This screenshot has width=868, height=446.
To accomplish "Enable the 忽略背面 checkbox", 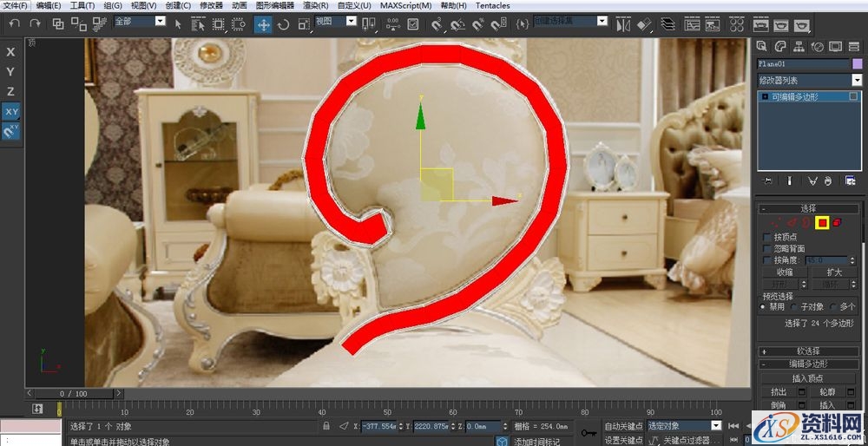I will [766, 248].
